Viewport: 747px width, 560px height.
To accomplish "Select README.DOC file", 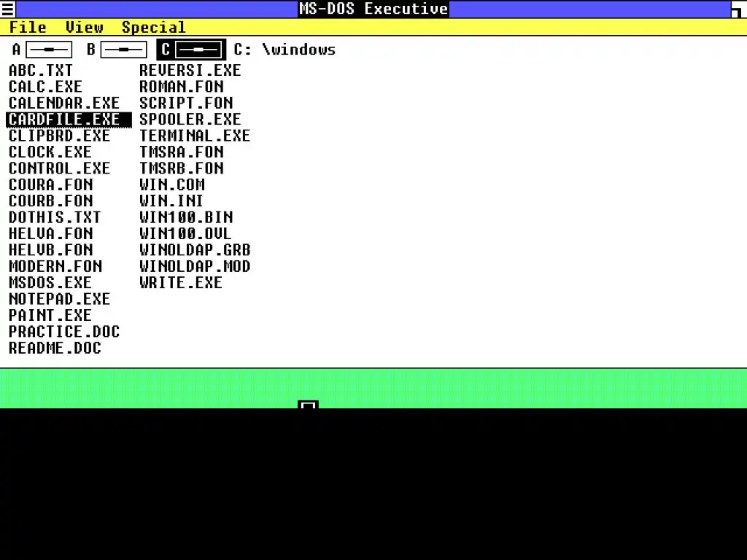I will (x=55, y=348).
